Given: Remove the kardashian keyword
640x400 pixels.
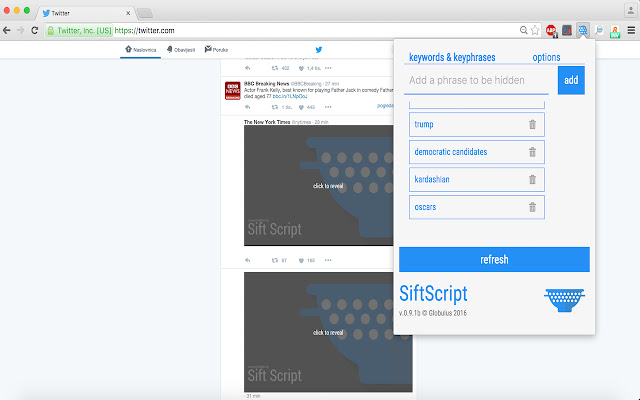Looking at the screenshot, I should tap(532, 179).
